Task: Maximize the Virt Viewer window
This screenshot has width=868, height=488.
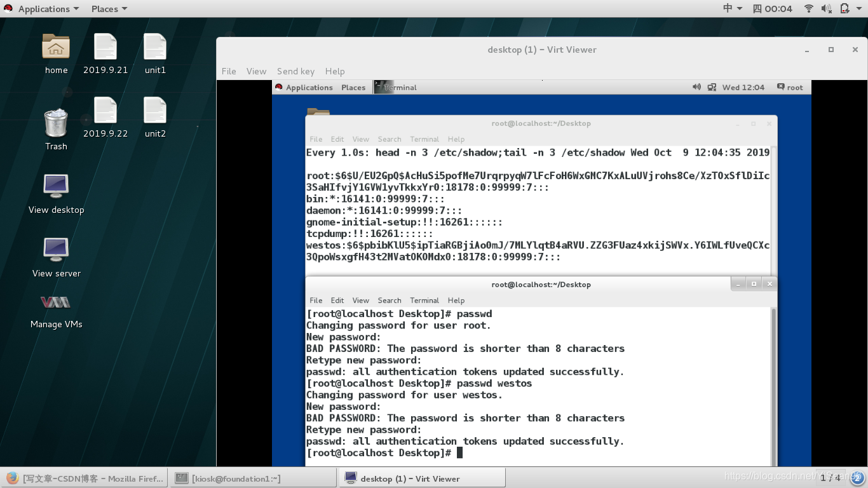Action: pos(831,50)
